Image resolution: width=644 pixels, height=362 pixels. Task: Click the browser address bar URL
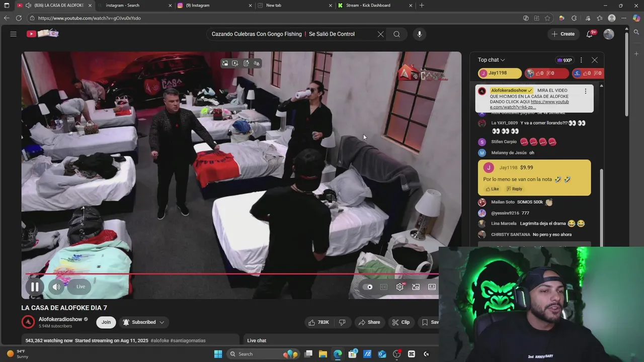90,18
